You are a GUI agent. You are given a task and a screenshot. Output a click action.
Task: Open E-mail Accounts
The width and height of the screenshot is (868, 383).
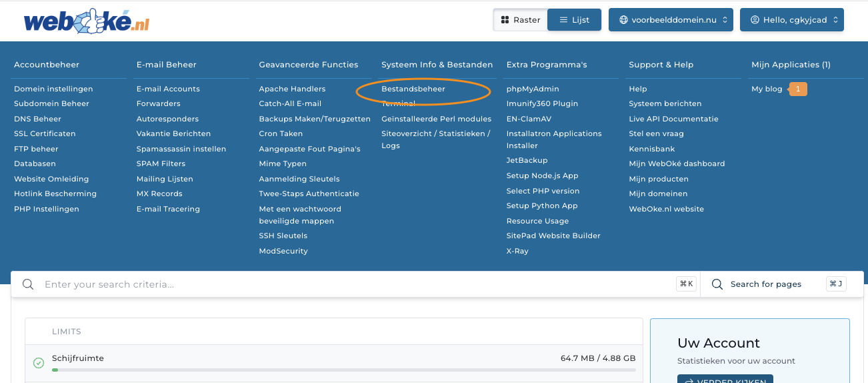[168, 89]
